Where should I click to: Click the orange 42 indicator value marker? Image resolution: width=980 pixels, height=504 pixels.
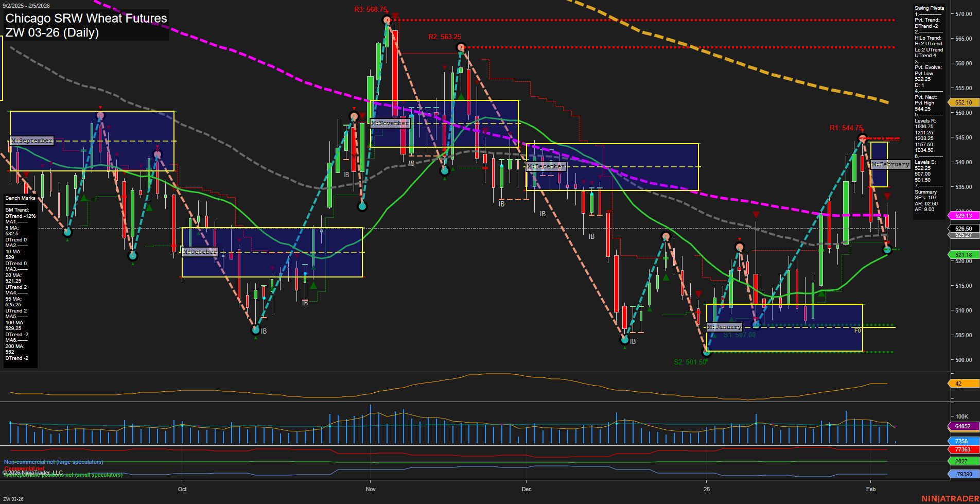click(961, 383)
